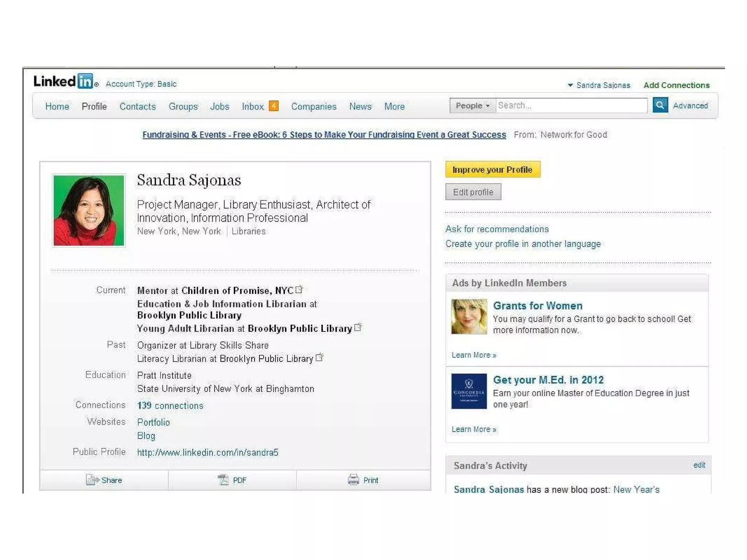The height and width of the screenshot is (560, 747).
Task: Click the external link icon beside Children of Promise
Action: [x=299, y=289]
